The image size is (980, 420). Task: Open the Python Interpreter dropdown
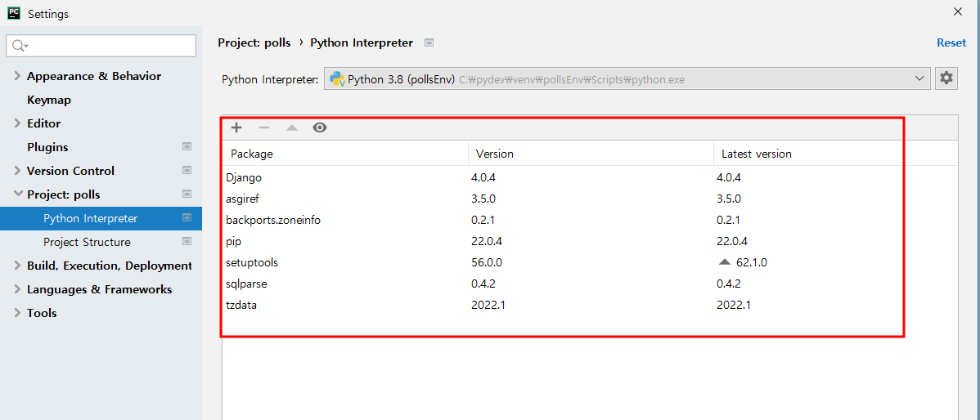coord(919,78)
